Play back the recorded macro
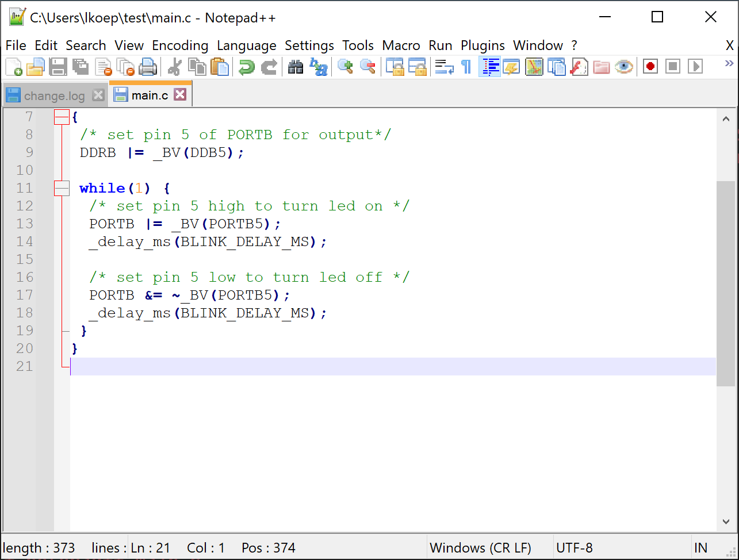Viewport: 739px width, 560px height. (695, 67)
